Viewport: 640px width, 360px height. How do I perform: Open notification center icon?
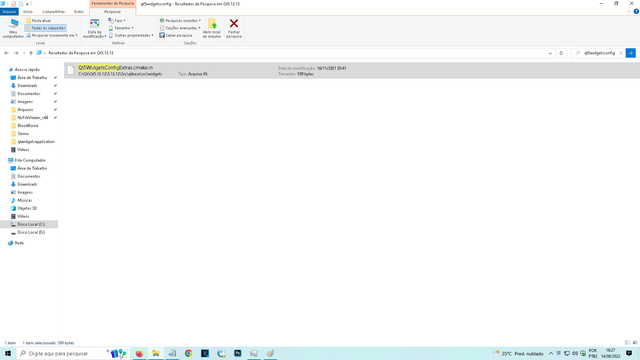(629, 353)
